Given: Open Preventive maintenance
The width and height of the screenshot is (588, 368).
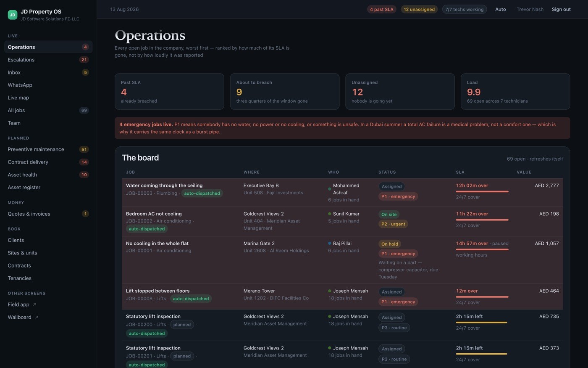Looking at the screenshot, I should coord(48,149).
